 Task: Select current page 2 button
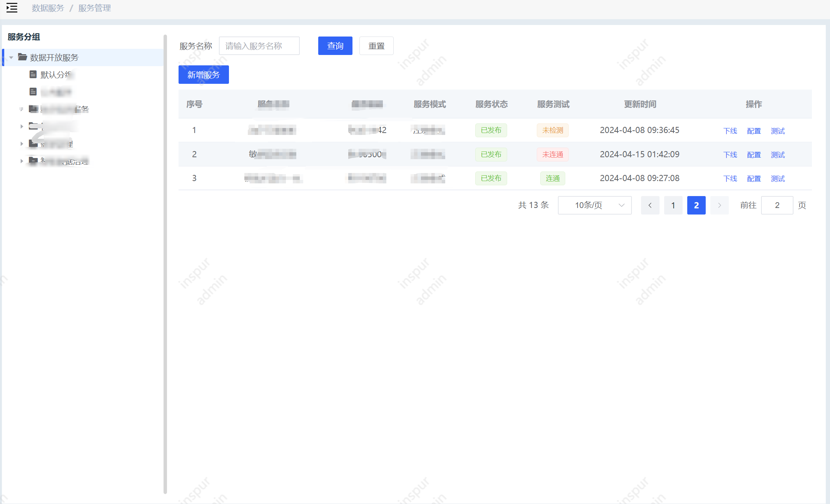[x=696, y=205]
